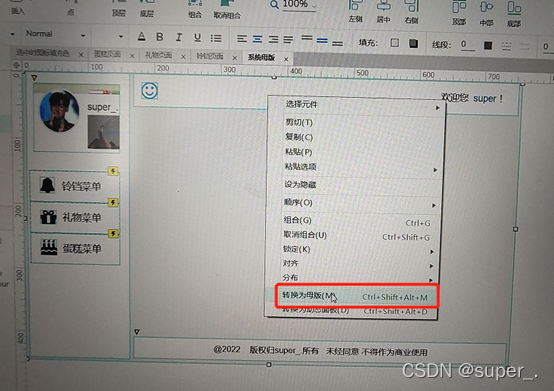This screenshot has width=554, height=391.
Task: Click 顶部 align-top toolbar icon
Action: point(459,7)
